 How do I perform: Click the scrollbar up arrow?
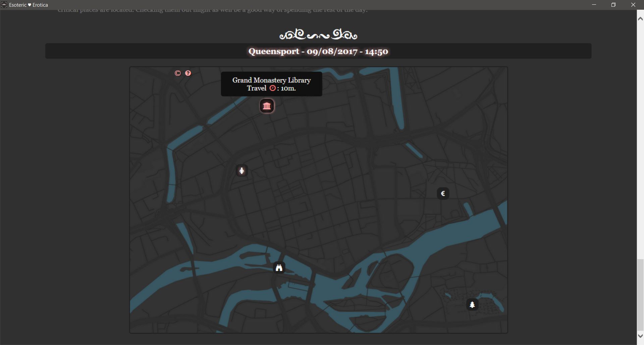click(x=640, y=19)
